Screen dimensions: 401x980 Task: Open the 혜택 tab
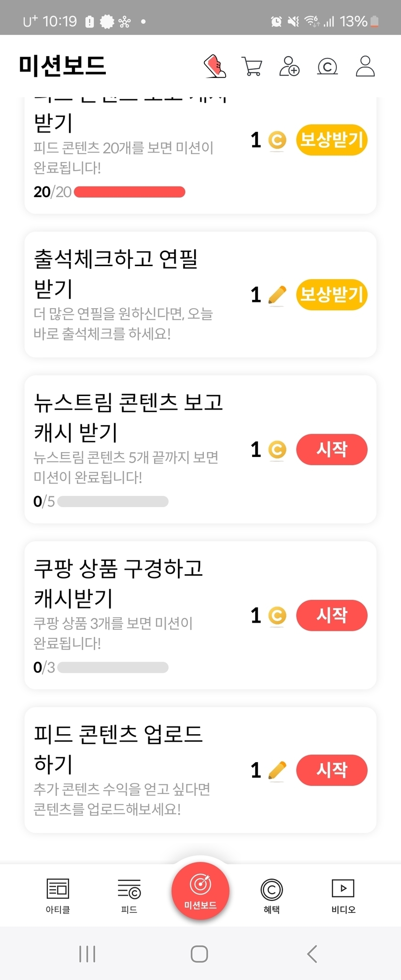tap(272, 895)
